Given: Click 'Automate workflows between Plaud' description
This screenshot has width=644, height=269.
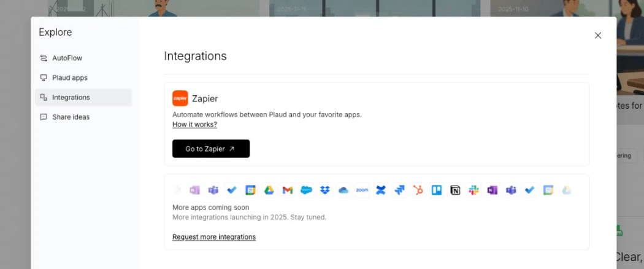Looking at the screenshot, I should [267, 114].
